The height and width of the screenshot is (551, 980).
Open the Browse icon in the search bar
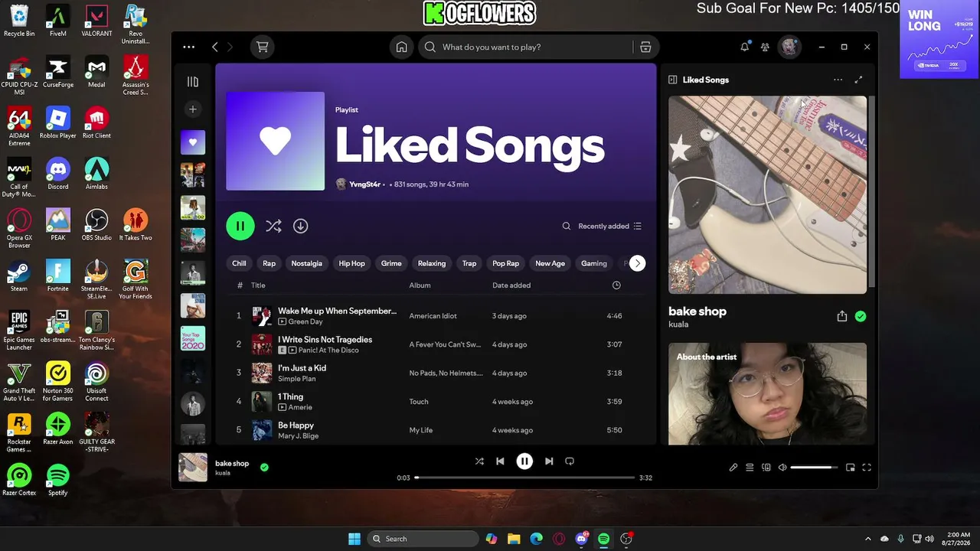[645, 47]
